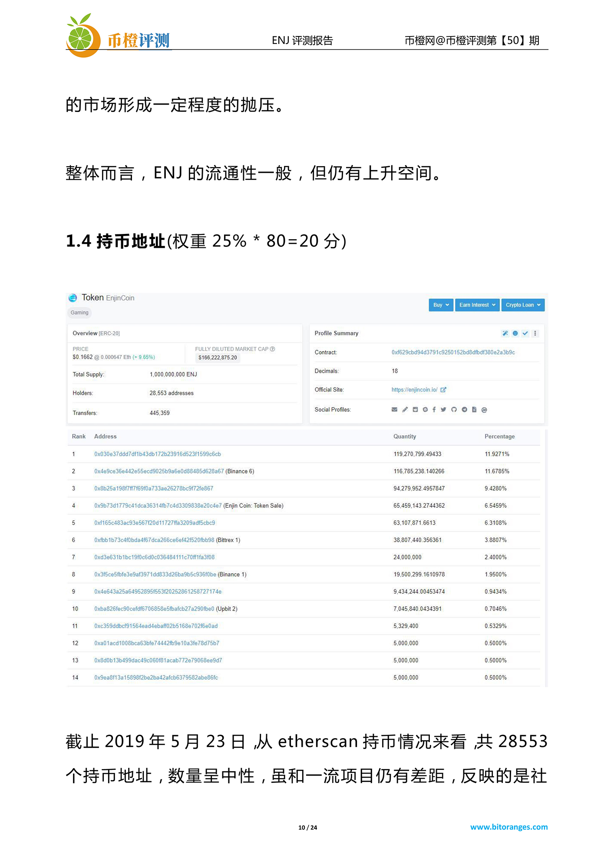Click the Gaming tag
Image resolution: width=614 pixels, height=868 pixels.
pyautogui.click(x=79, y=312)
